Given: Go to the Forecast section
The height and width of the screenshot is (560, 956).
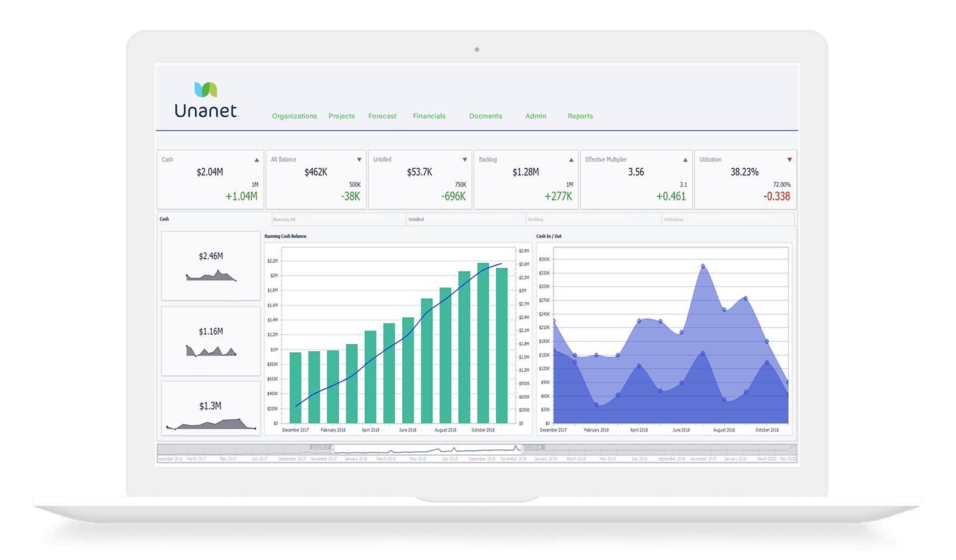Looking at the screenshot, I should [382, 116].
